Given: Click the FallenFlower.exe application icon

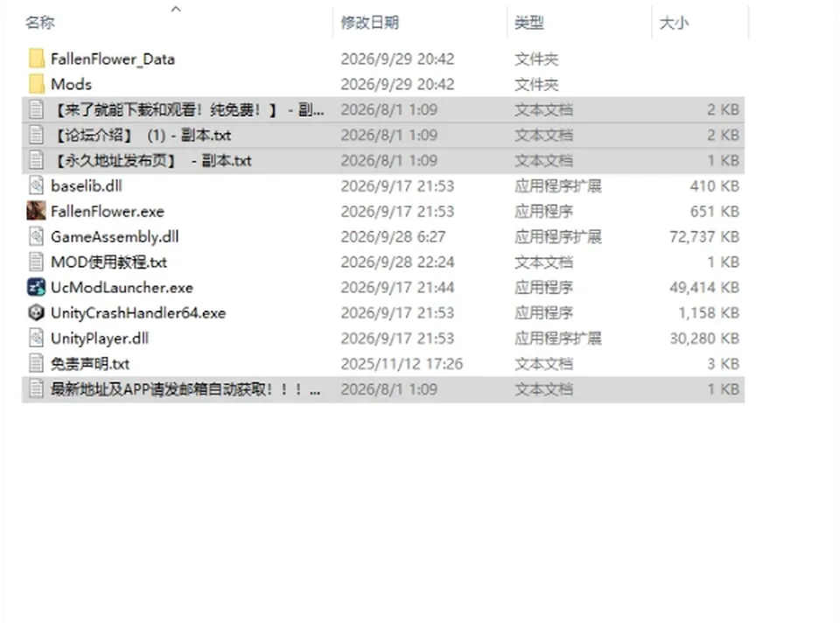Looking at the screenshot, I should coord(37,211).
